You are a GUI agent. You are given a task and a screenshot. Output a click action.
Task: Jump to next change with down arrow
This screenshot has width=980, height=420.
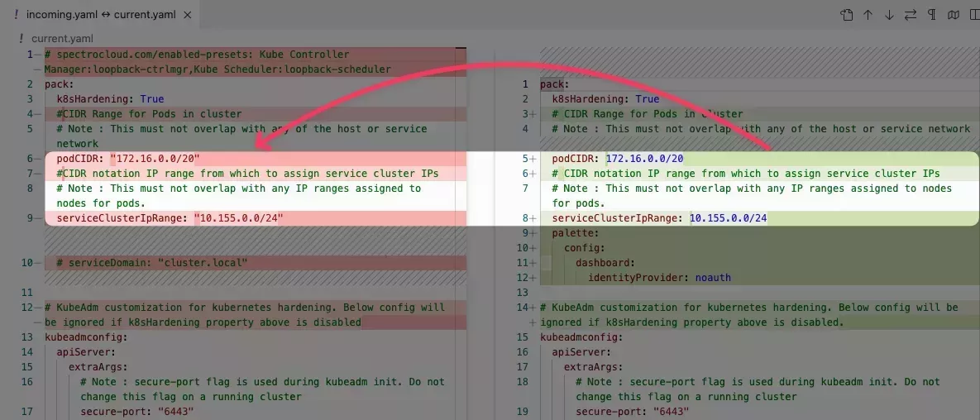coord(889,15)
